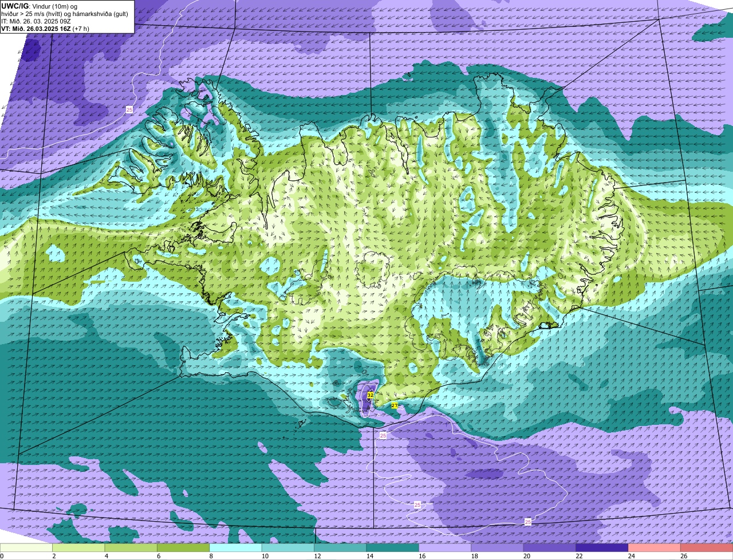
Task: Click the title line 'UWC/IG: Vindur (10m) og'
Action: tap(39, 6)
